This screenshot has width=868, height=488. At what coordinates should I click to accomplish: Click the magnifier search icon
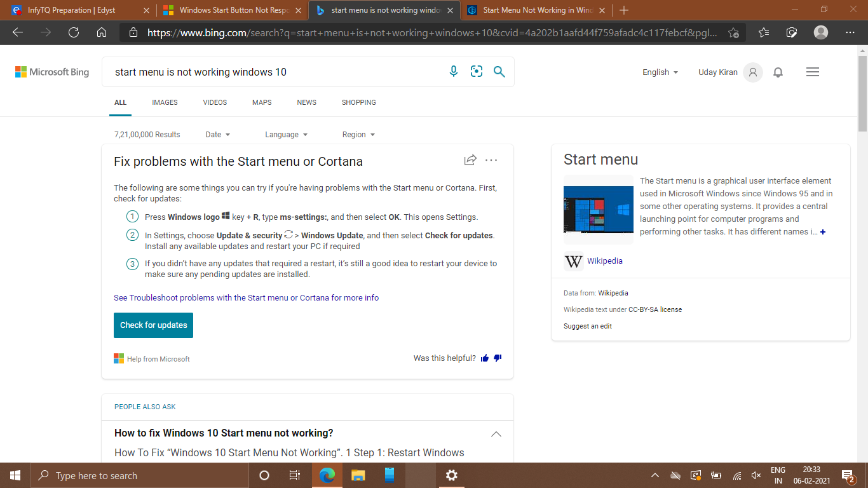[x=499, y=72]
